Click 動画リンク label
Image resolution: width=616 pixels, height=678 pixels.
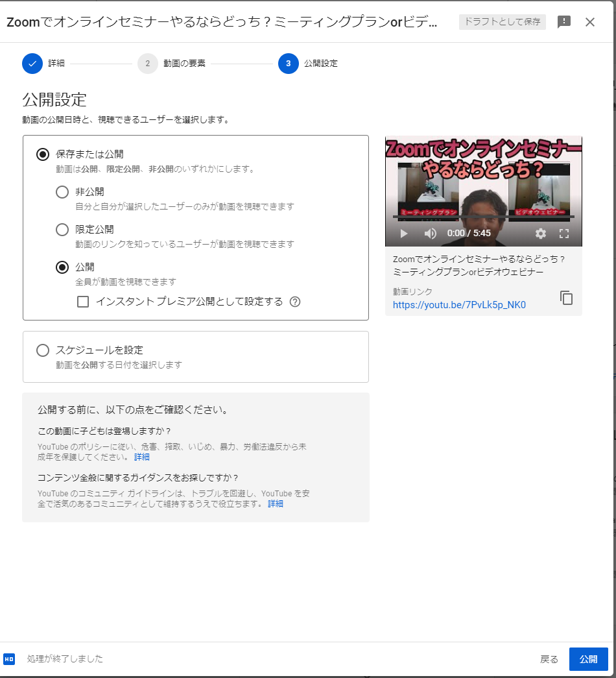pyautogui.click(x=412, y=292)
